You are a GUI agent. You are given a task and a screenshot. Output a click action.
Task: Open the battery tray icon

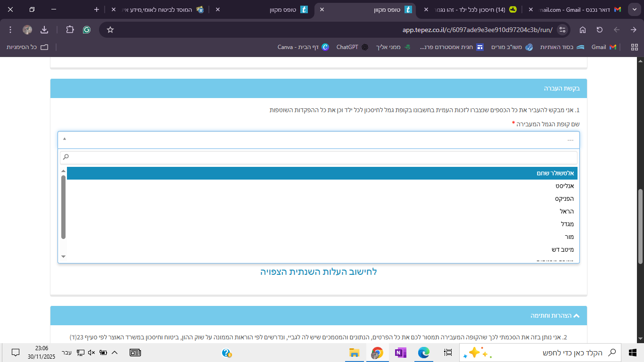click(x=103, y=353)
